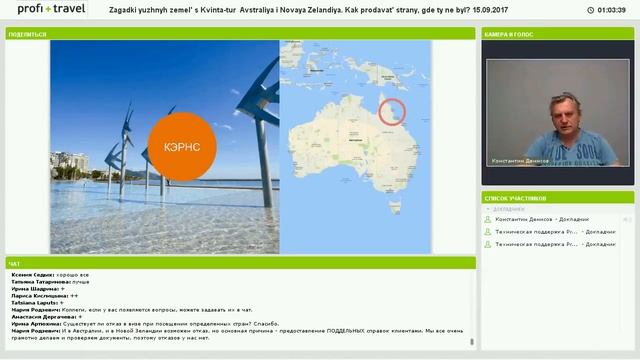The width and height of the screenshot is (640, 360).
Task: Click Константин Денисов name label on video
Action: (520, 161)
